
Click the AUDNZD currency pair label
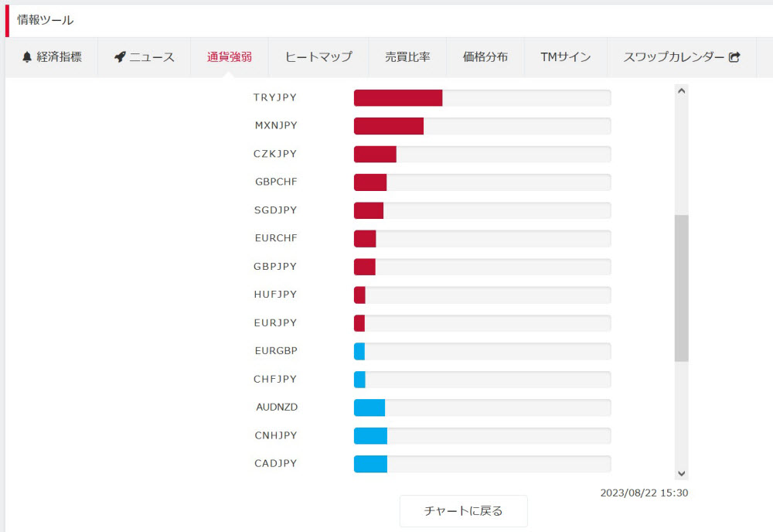point(277,408)
